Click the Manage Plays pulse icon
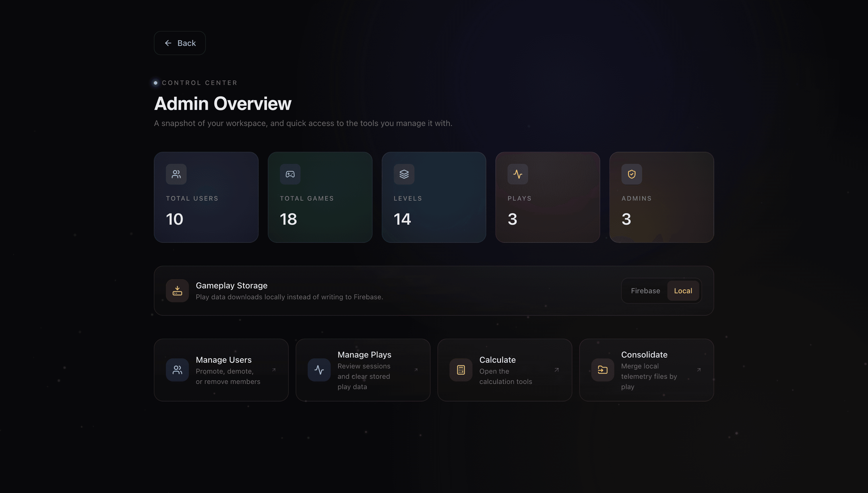 pyautogui.click(x=319, y=370)
